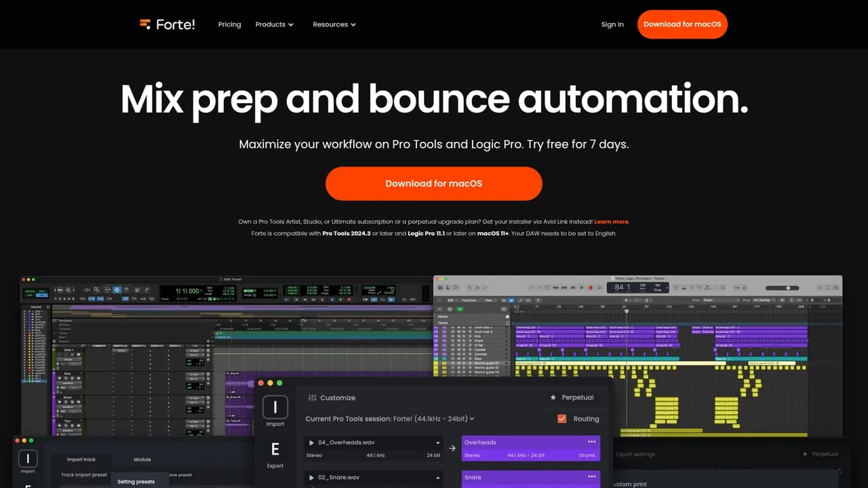This screenshot has height=488, width=868.
Task: Open the Pricing page
Action: [x=229, y=24]
